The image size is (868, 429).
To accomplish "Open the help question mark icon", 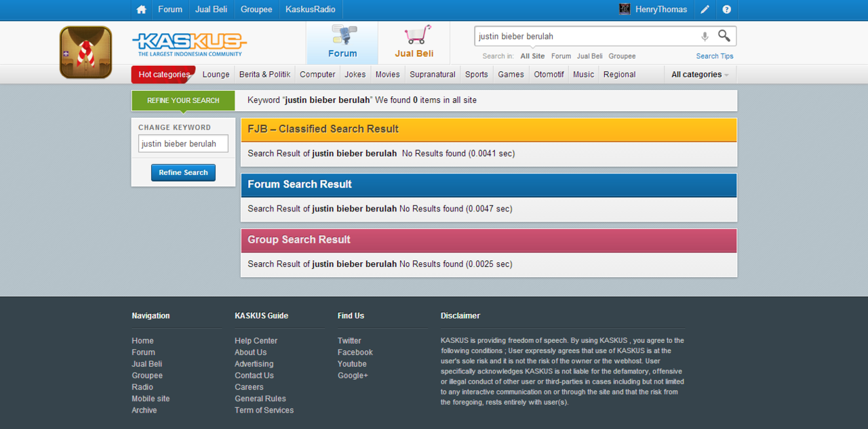I will tap(727, 9).
